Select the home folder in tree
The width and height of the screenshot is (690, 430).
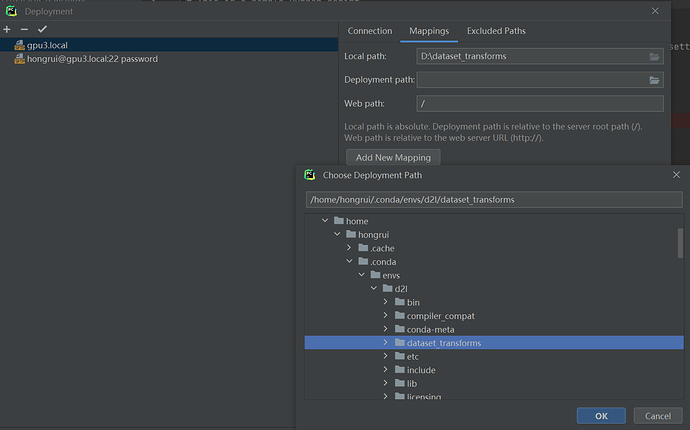[351, 221]
